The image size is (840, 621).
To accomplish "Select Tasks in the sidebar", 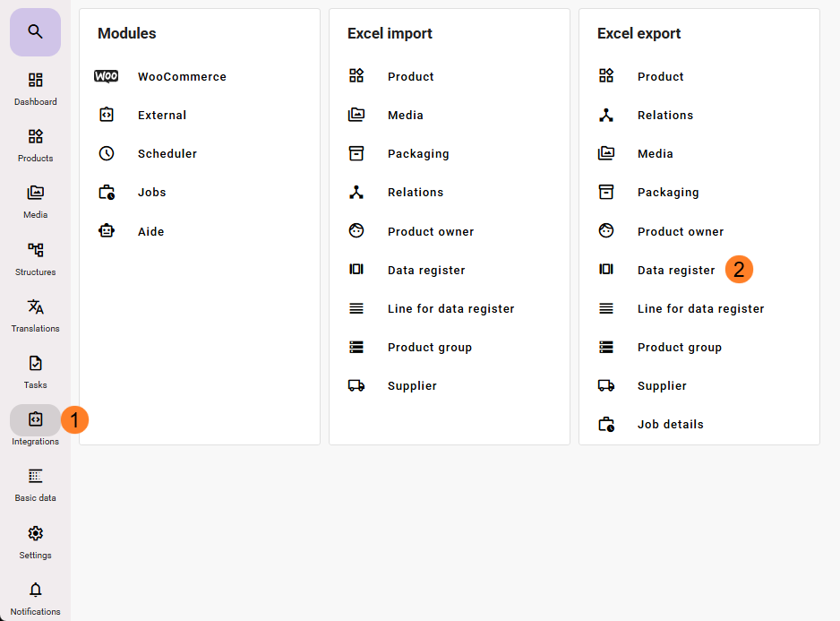I will point(35,371).
